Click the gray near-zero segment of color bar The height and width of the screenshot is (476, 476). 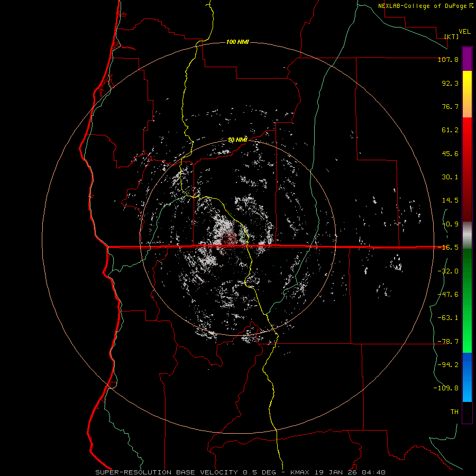click(467, 235)
